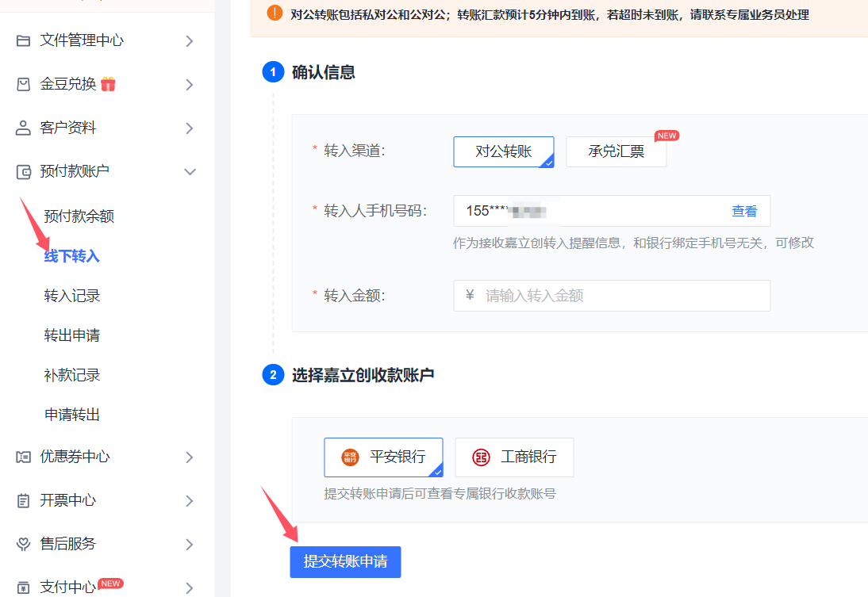
Task: Click the wallet icon beside 预付款账户
Action: point(23,171)
